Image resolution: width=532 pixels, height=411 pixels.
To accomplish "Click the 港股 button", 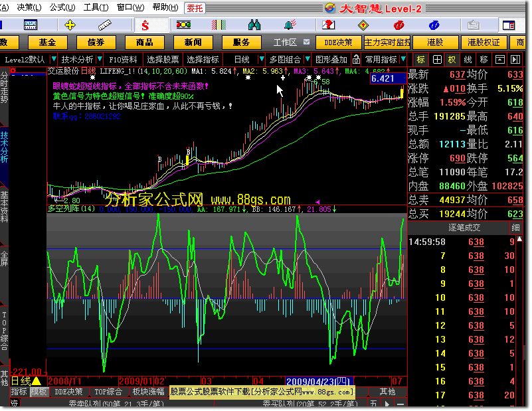I will tap(435, 42).
